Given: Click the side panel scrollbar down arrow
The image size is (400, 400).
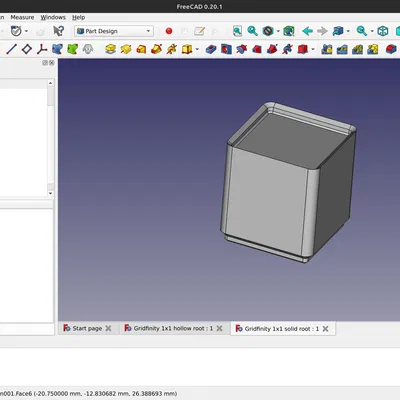Looking at the screenshot, I should 50,193.
